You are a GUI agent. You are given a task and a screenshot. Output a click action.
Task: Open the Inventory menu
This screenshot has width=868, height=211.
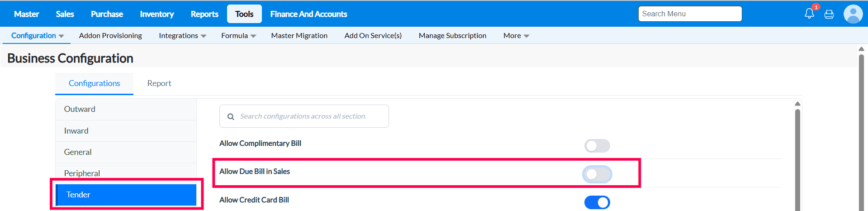click(157, 14)
